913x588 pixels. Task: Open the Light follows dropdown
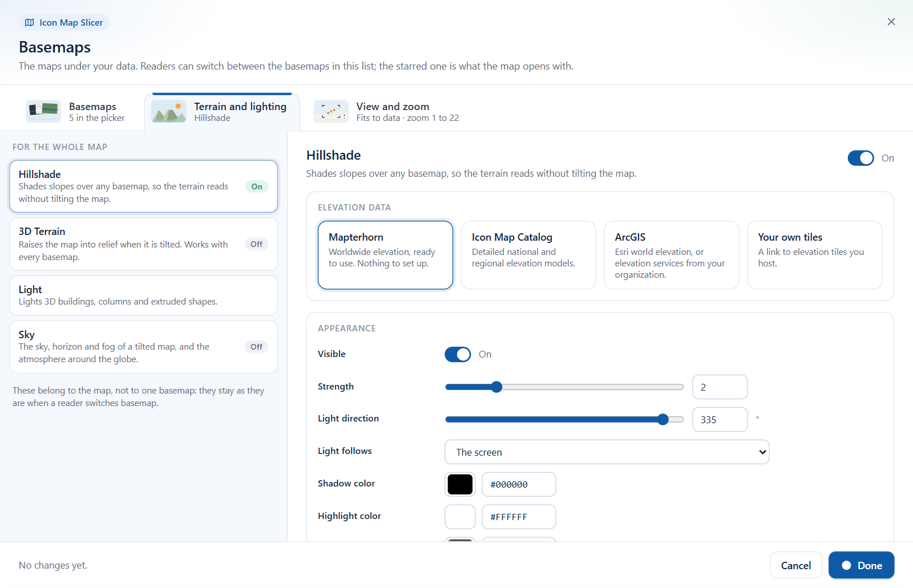pyautogui.click(x=607, y=452)
